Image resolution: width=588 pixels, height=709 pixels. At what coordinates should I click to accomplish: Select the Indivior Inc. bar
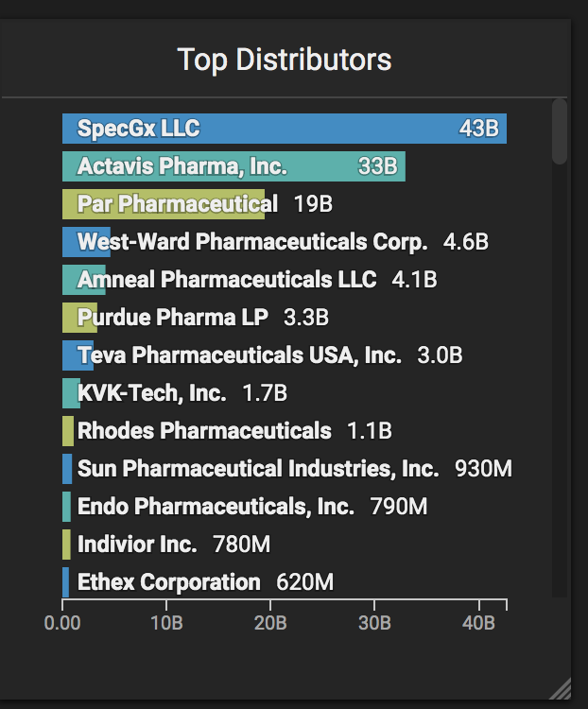66,545
